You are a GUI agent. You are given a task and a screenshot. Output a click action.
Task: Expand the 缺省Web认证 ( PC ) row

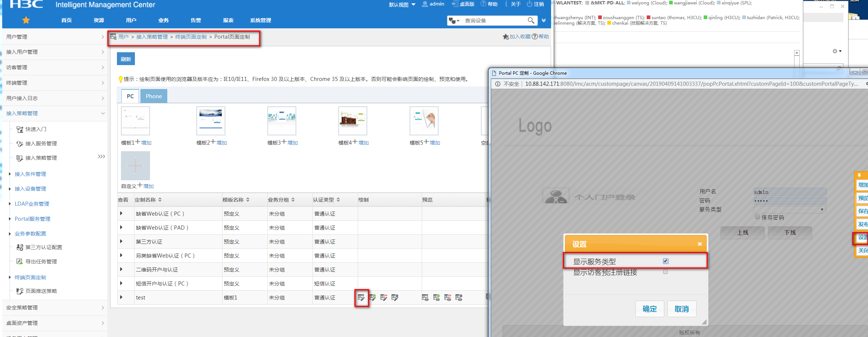point(121,213)
